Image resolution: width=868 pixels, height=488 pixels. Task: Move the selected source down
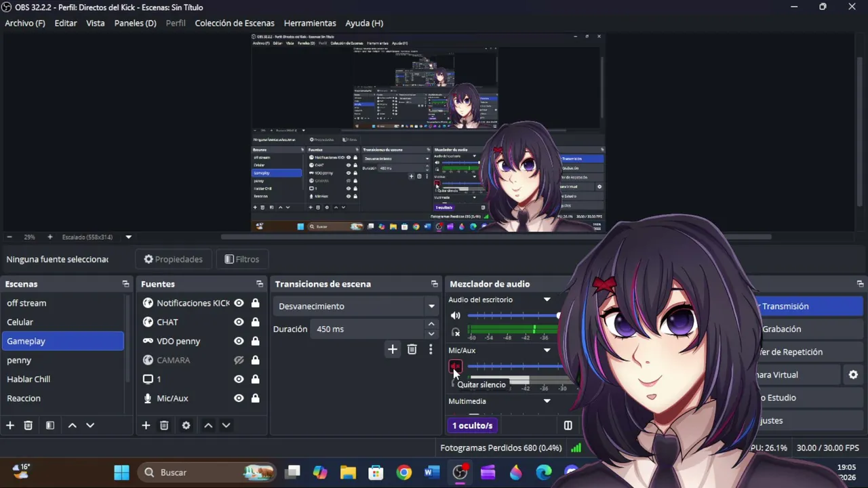pos(226,426)
